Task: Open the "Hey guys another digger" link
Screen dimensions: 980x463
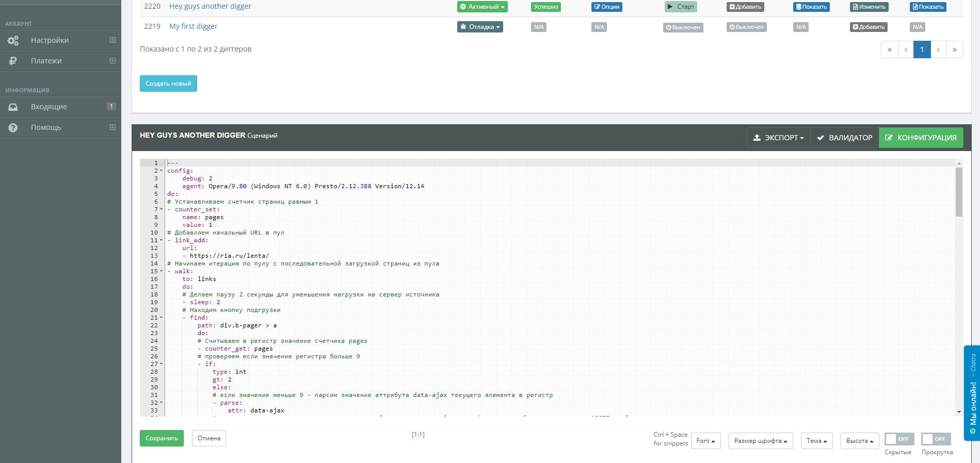Action: click(210, 6)
